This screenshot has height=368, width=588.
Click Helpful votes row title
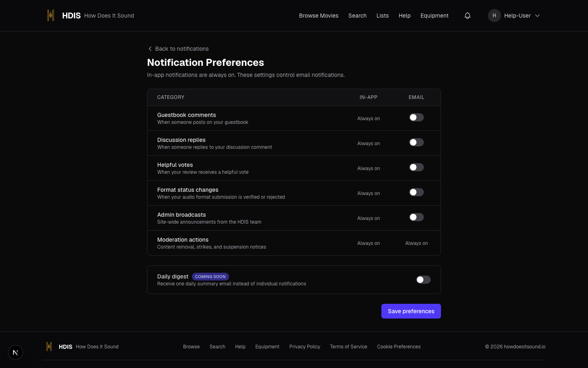(x=175, y=165)
